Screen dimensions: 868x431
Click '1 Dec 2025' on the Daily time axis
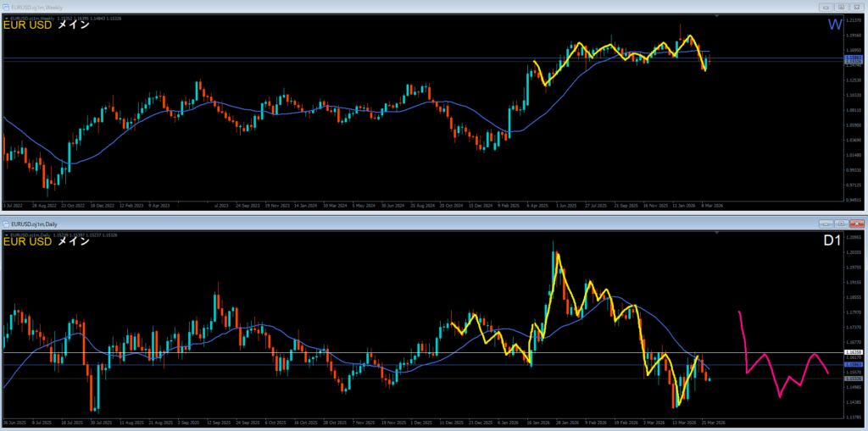click(x=420, y=423)
